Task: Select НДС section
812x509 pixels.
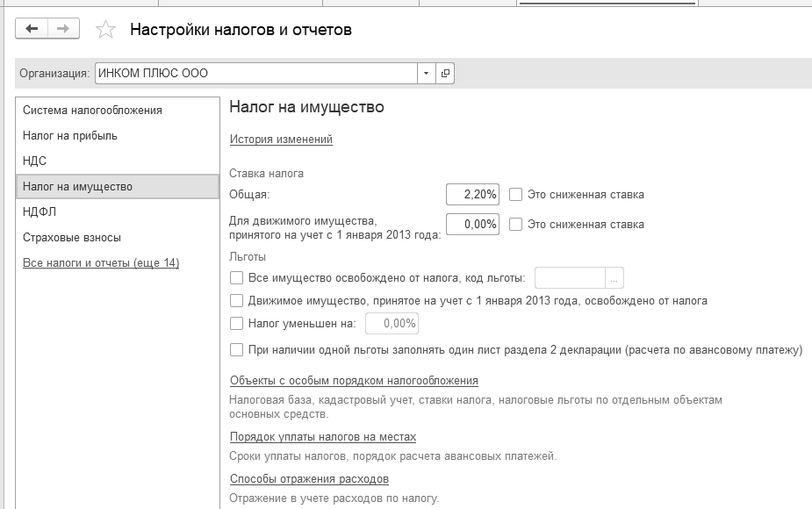Action: click(118, 161)
